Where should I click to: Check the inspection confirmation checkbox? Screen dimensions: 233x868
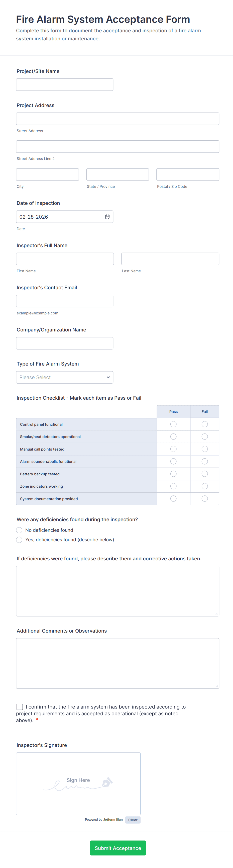click(x=19, y=707)
